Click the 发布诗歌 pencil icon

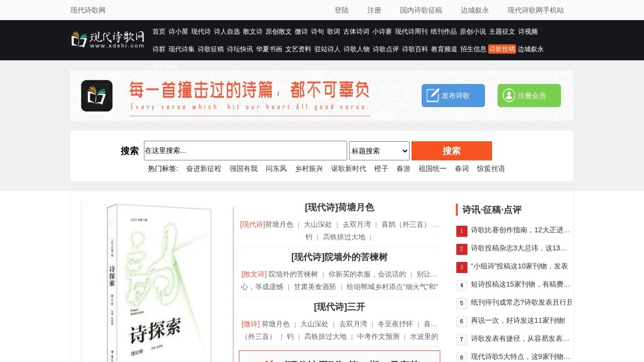[433, 96]
